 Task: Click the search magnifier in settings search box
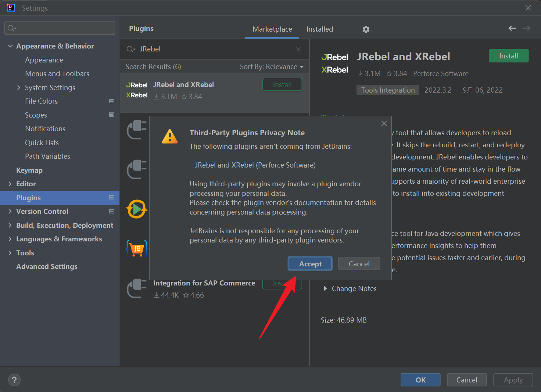[12, 28]
